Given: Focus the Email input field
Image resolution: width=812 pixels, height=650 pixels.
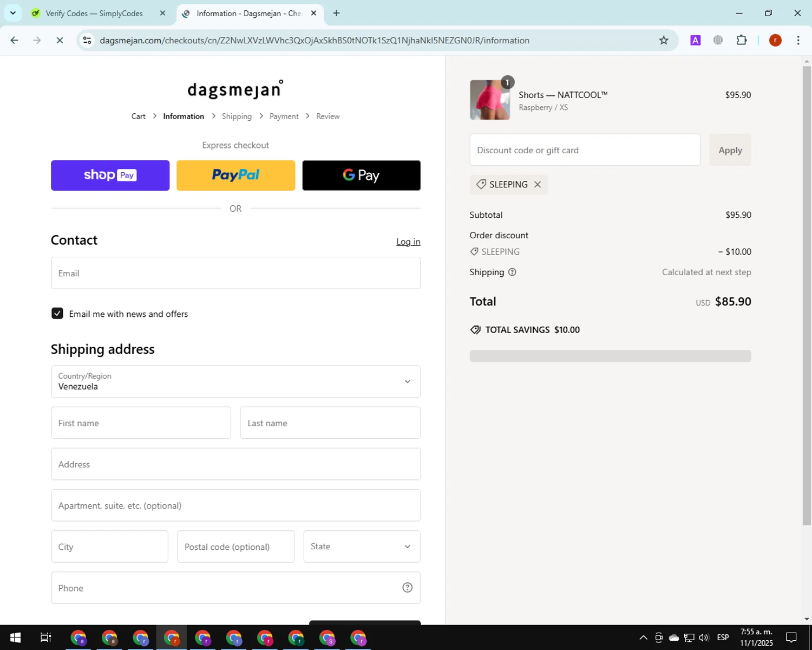Looking at the screenshot, I should click(x=235, y=273).
